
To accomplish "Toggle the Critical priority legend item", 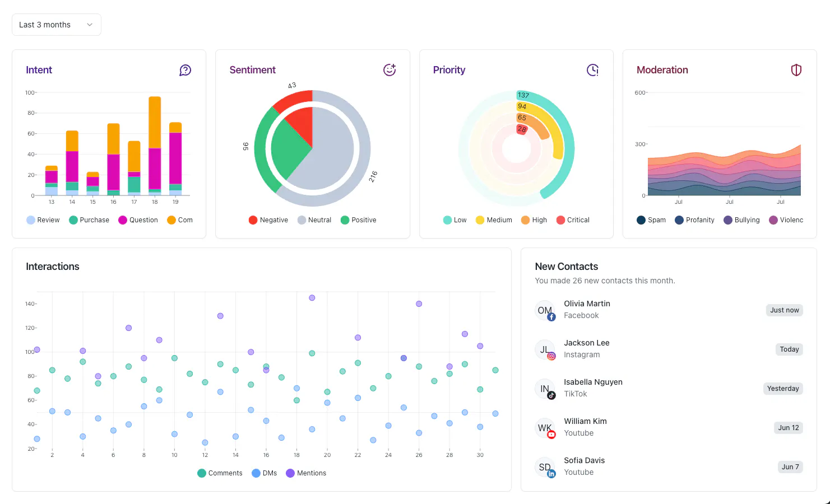I will pyautogui.click(x=573, y=220).
